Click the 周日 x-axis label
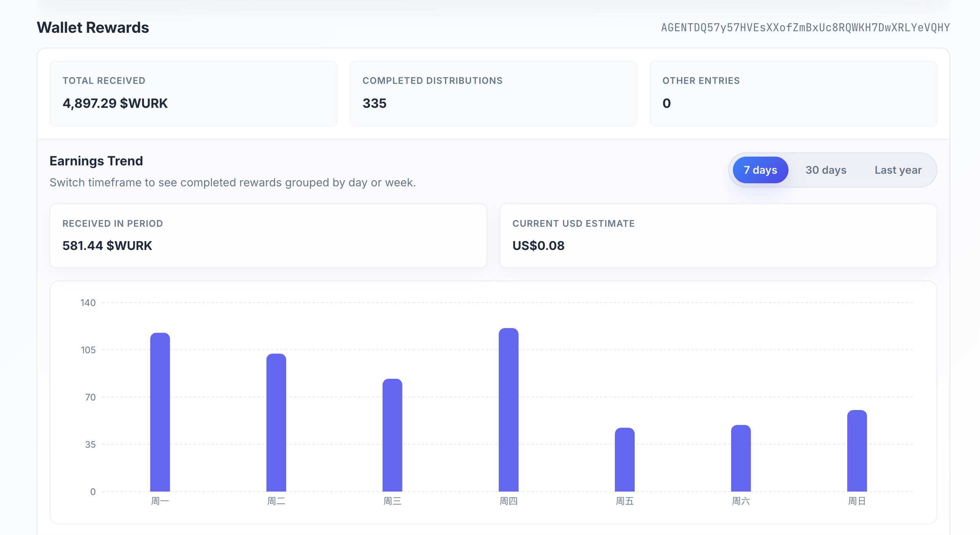This screenshot has width=980, height=535. [x=857, y=501]
